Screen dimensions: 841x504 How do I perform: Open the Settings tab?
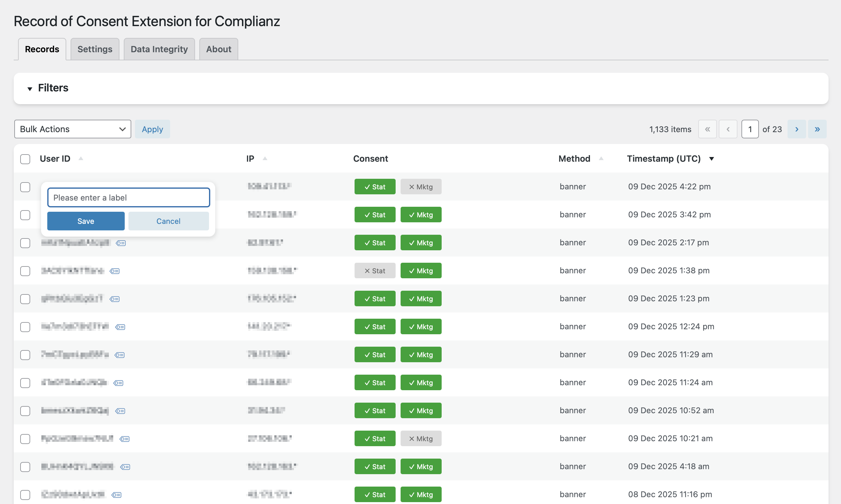(95, 49)
